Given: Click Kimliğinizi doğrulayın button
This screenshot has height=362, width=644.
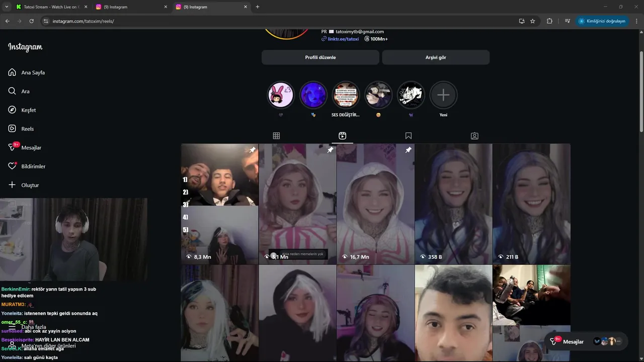Looking at the screenshot, I should [x=602, y=21].
